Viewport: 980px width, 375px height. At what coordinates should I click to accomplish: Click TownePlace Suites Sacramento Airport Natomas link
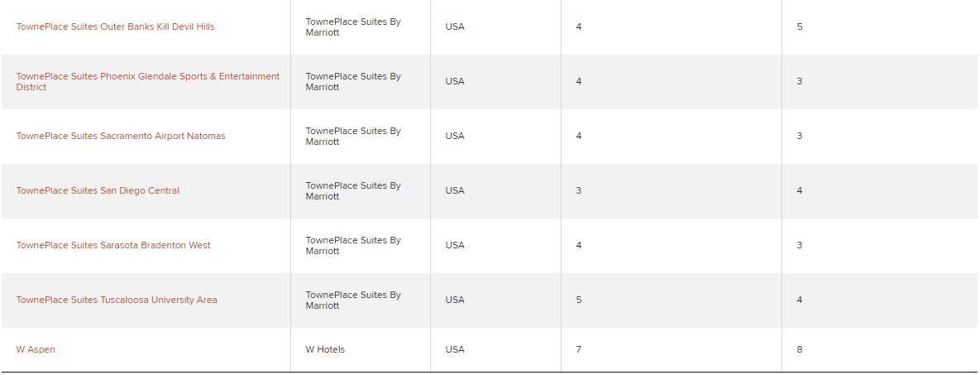(x=121, y=136)
